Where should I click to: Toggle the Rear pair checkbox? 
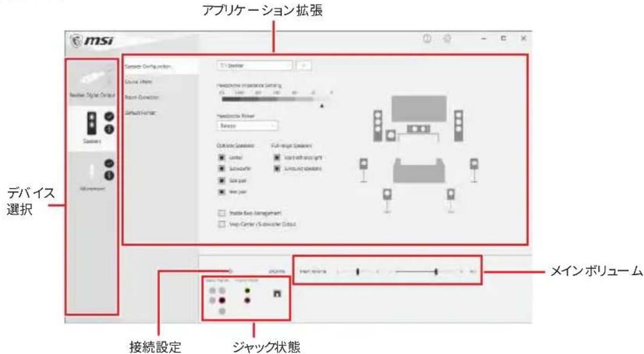click(222, 192)
